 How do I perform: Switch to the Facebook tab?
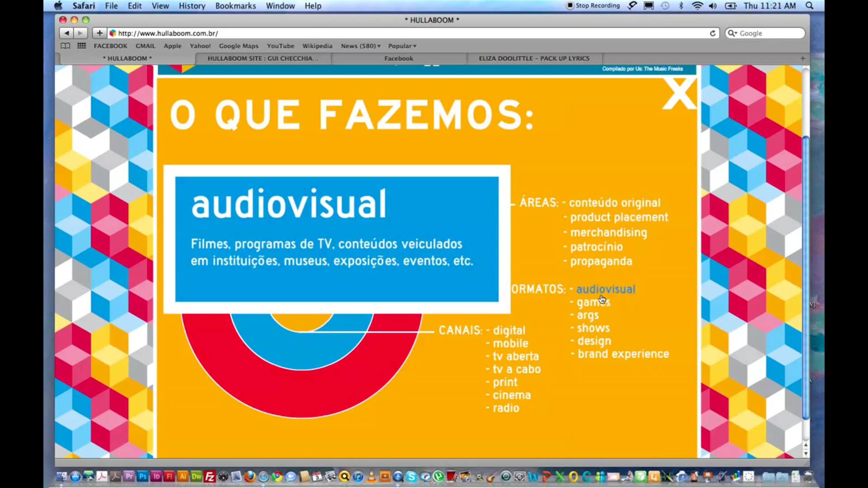(398, 58)
